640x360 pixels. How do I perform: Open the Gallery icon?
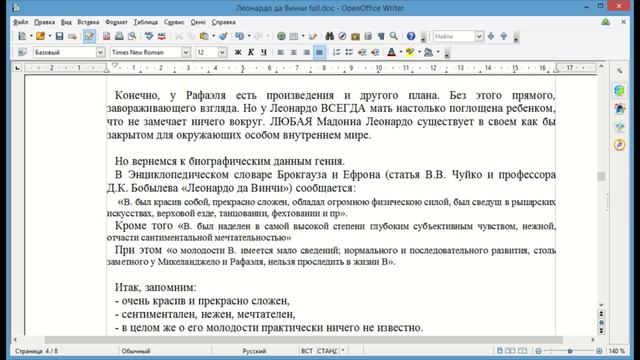point(355,36)
